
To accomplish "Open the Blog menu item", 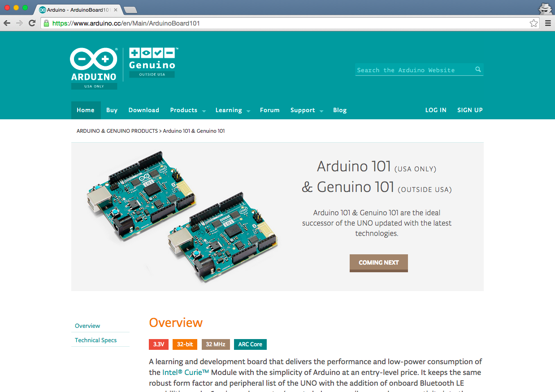I will click(340, 110).
